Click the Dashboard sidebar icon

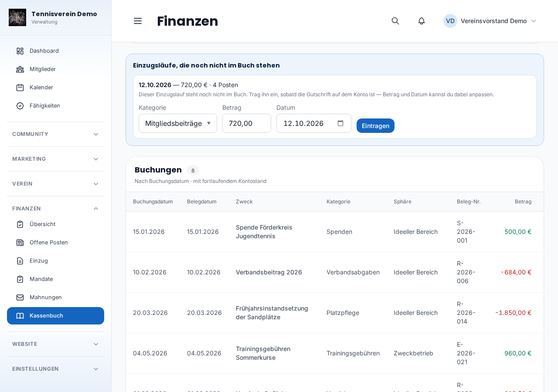point(20,51)
